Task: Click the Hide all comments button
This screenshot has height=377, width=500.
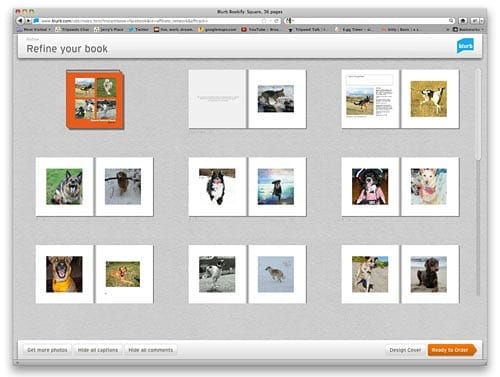Action: tap(151, 350)
